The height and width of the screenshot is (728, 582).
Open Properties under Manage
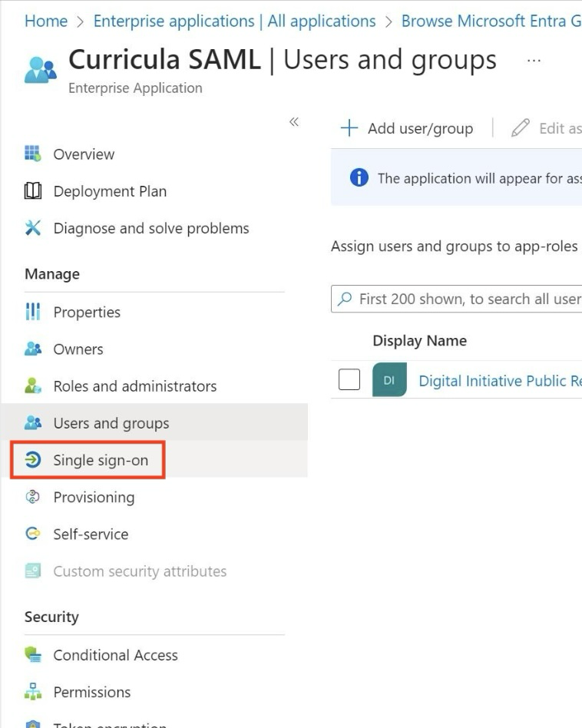(154, 312)
